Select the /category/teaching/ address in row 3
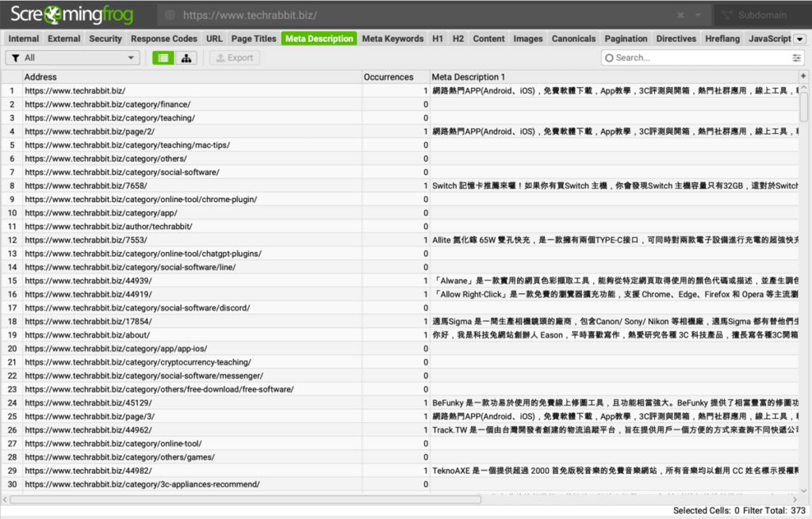812x519 pixels. pos(109,118)
